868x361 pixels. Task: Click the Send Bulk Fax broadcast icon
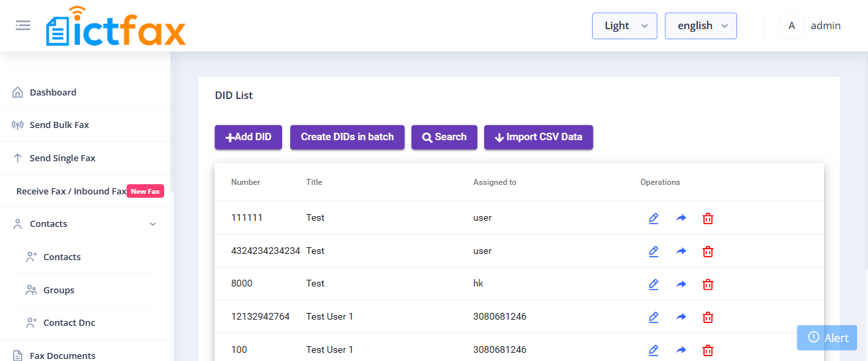[18, 125]
